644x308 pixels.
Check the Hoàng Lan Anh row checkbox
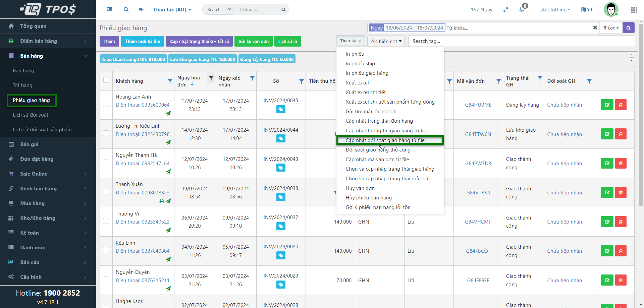click(x=106, y=104)
